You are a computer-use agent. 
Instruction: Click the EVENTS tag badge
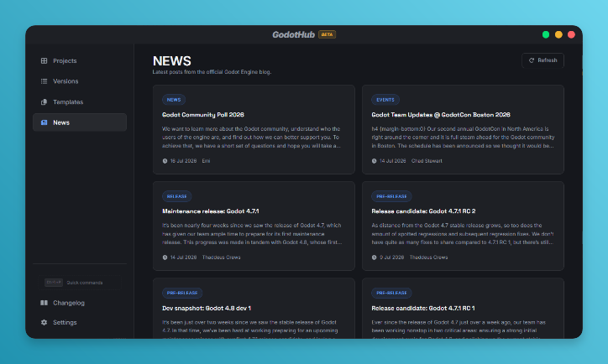tap(385, 100)
